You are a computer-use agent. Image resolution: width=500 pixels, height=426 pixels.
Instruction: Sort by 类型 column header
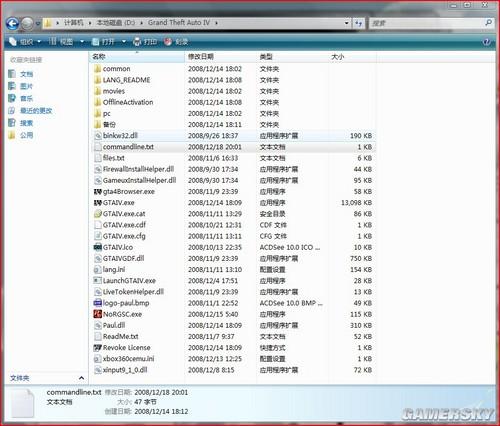click(292, 57)
